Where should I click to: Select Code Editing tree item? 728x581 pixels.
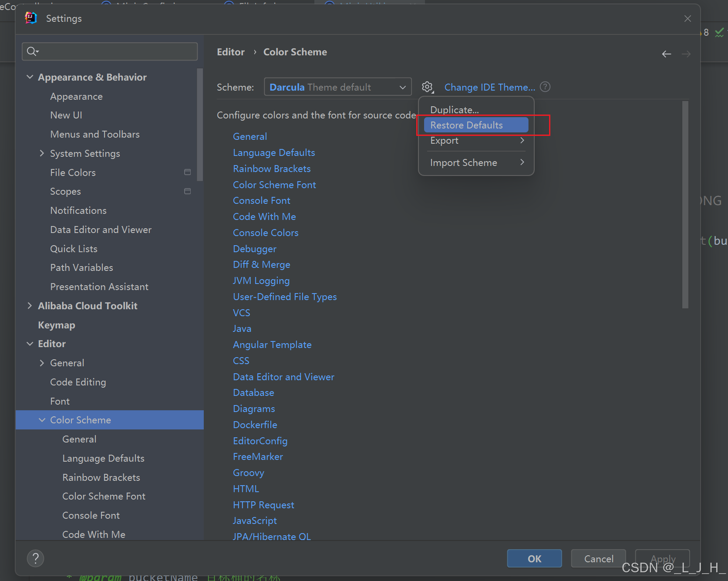click(78, 382)
